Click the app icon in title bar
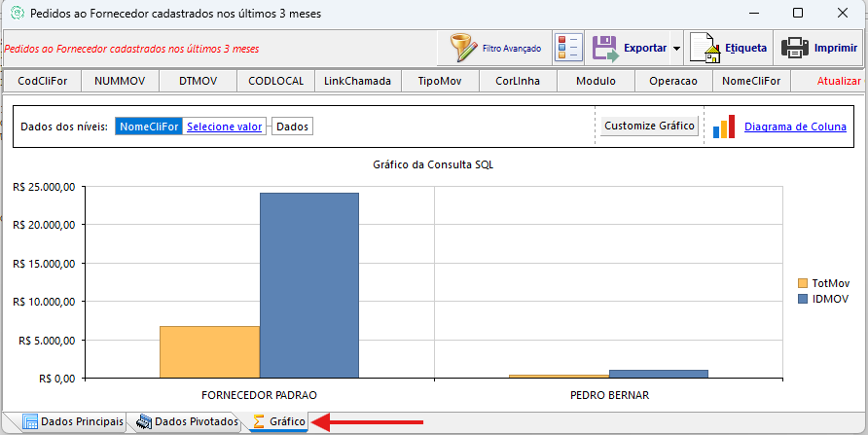Screen dimensions: 868x435 click(16, 14)
